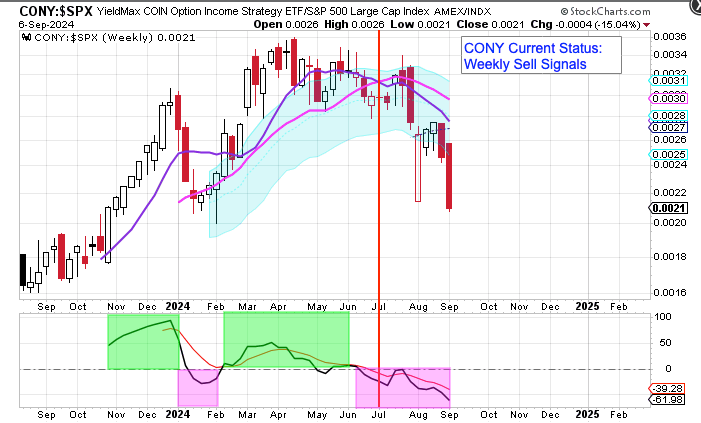Click the pink box near 2024 in indicator panel
The image size is (701, 423).
[198, 385]
